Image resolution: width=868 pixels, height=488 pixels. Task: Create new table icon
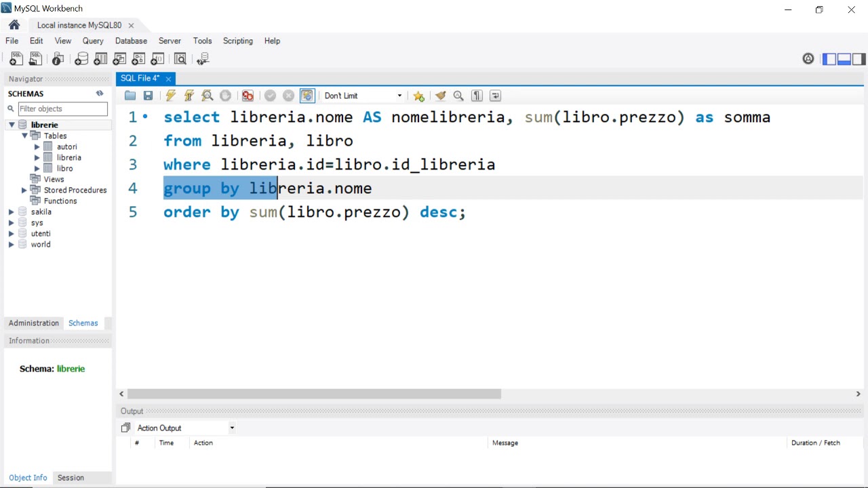(100, 59)
